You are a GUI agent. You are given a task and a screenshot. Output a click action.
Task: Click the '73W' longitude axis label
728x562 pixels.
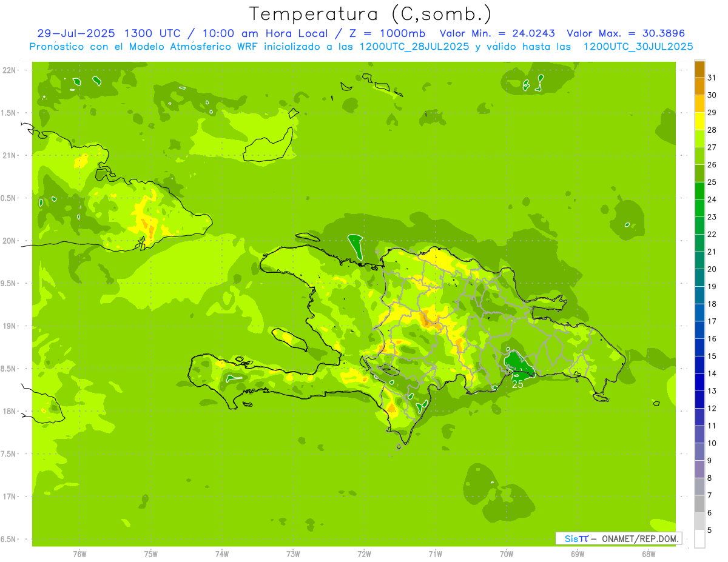293,554
